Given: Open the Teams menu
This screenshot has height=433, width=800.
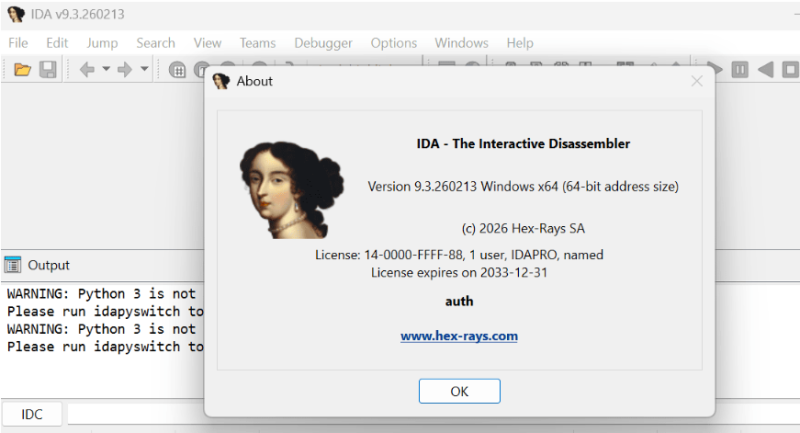Looking at the screenshot, I should pos(258,43).
